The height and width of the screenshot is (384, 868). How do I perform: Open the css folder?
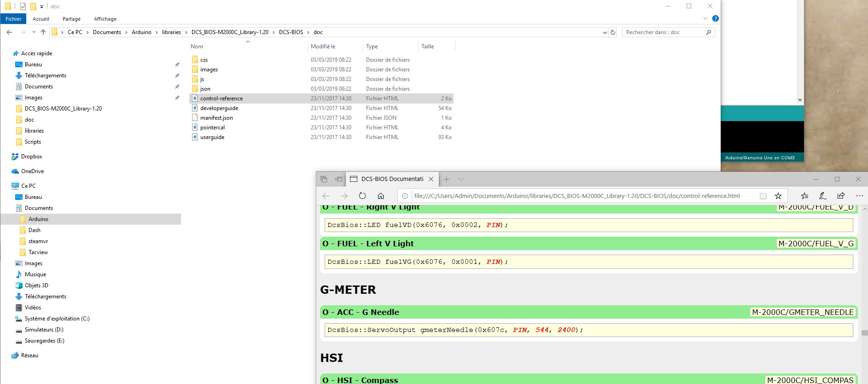point(204,60)
